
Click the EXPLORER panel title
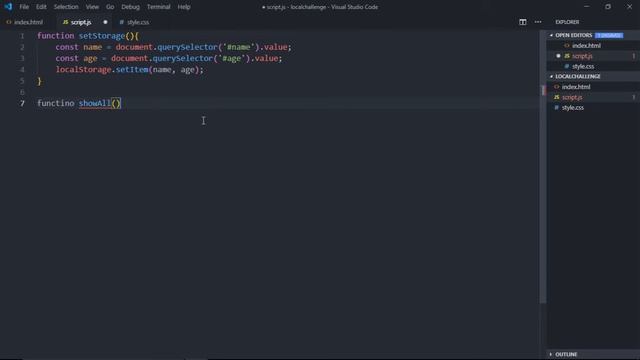(567, 22)
